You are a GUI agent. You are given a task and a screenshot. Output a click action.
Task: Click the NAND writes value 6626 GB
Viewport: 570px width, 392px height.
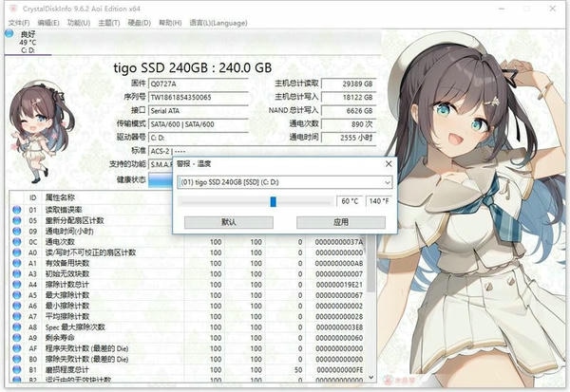349,111
